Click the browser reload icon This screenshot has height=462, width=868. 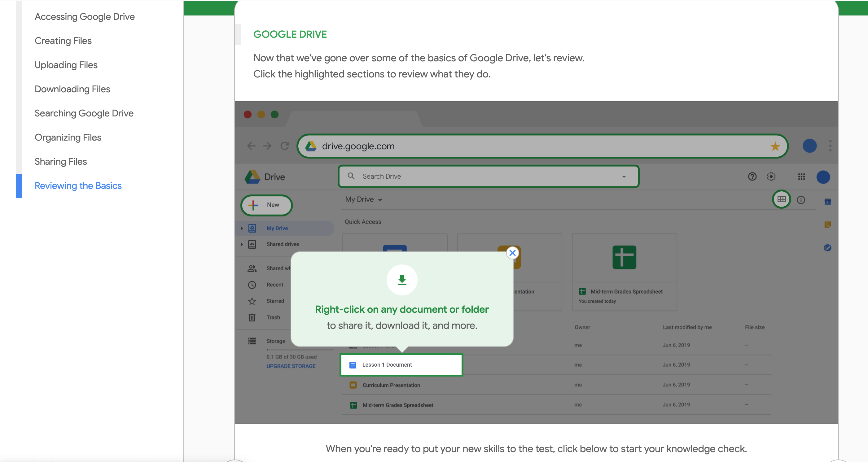(x=285, y=146)
